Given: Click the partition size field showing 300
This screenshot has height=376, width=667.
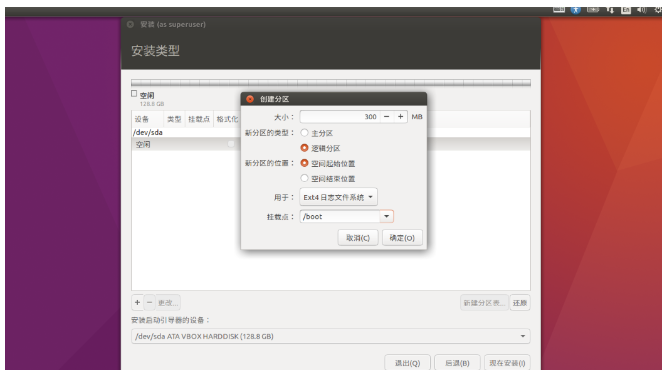Looking at the screenshot, I should click(339, 117).
